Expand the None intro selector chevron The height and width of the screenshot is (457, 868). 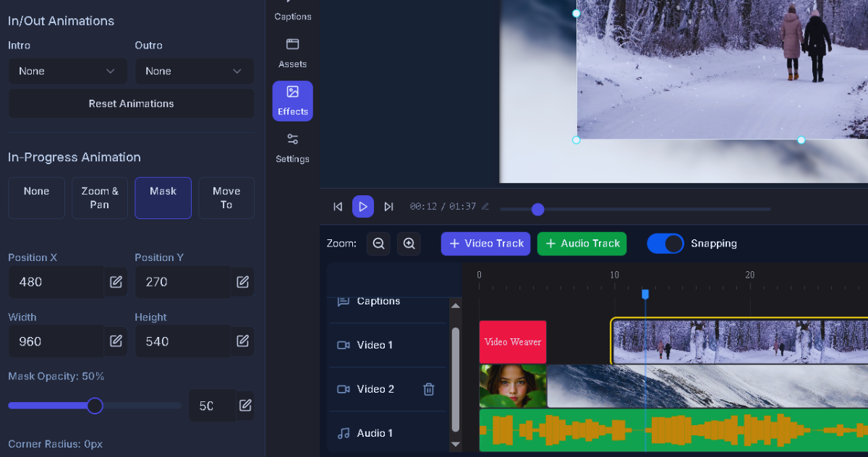tap(111, 71)
